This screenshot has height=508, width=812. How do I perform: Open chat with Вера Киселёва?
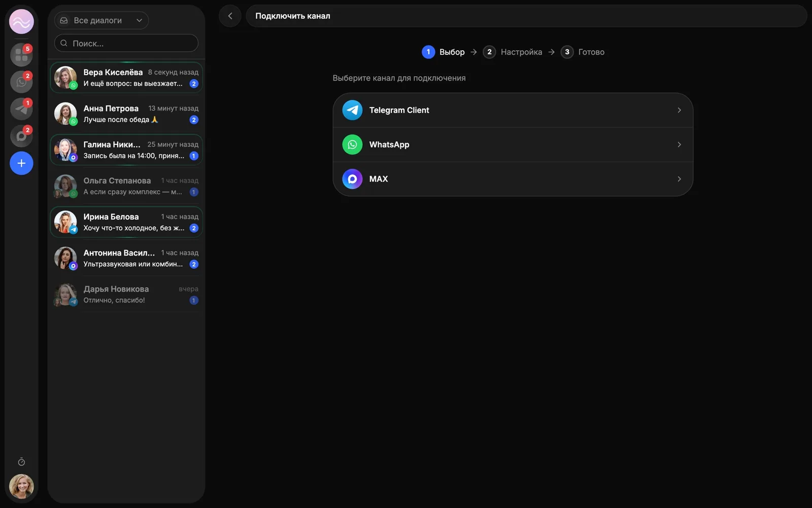point(126,78)
